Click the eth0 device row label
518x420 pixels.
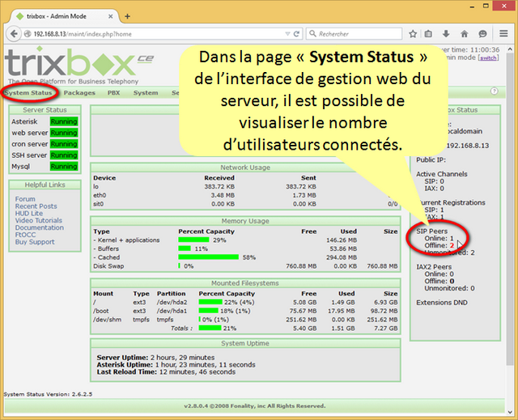pos(100,196)
